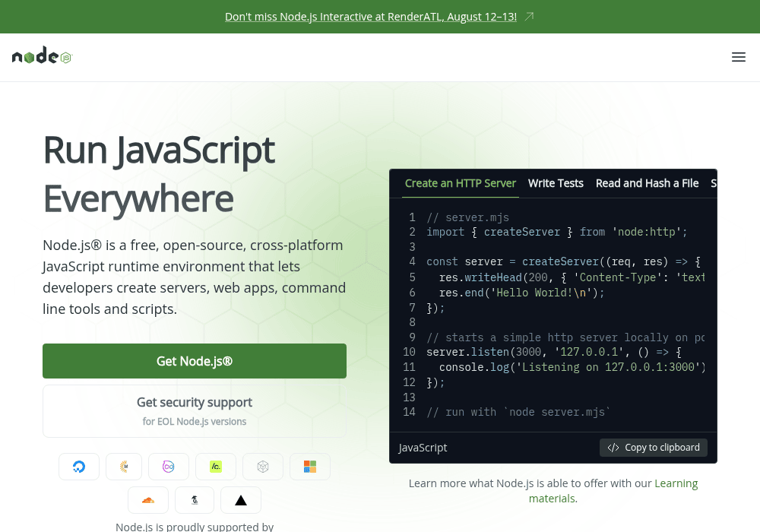Click Get security support for EOL versions
Viewport: 760px width, 532px height.
[195, 411]
